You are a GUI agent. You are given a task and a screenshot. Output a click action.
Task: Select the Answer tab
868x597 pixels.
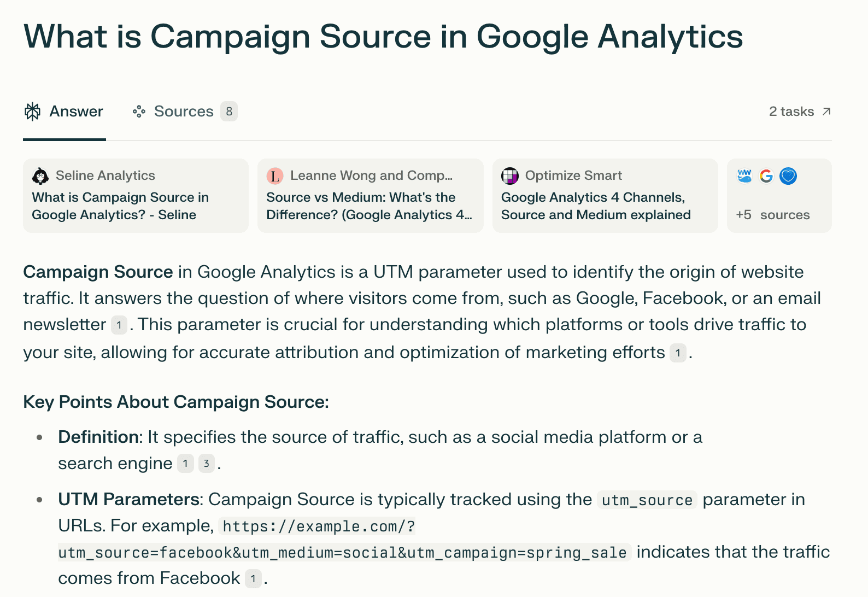click(x=77, y=112)
